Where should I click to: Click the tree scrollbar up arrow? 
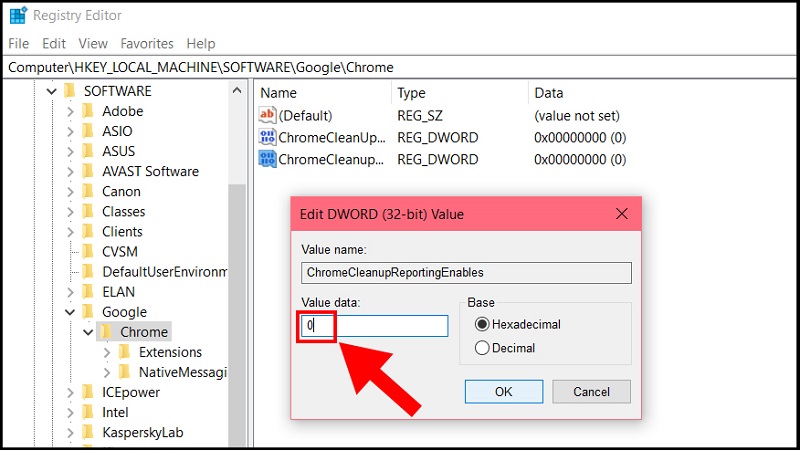[237, 91]
